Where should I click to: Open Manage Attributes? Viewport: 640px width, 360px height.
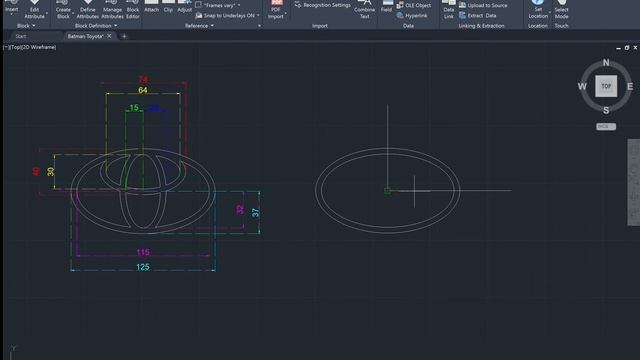coord(112,10)
